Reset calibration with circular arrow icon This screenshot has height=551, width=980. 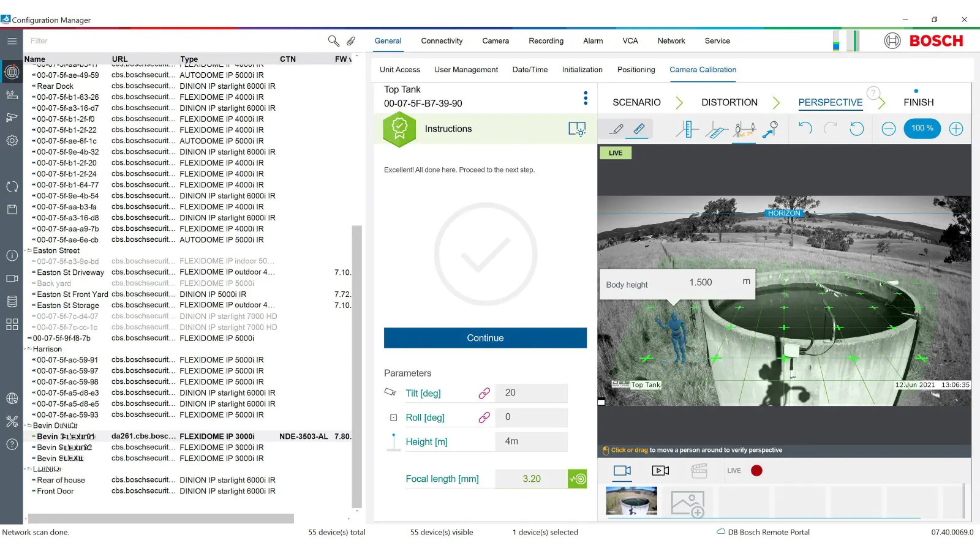pos(856,129)
